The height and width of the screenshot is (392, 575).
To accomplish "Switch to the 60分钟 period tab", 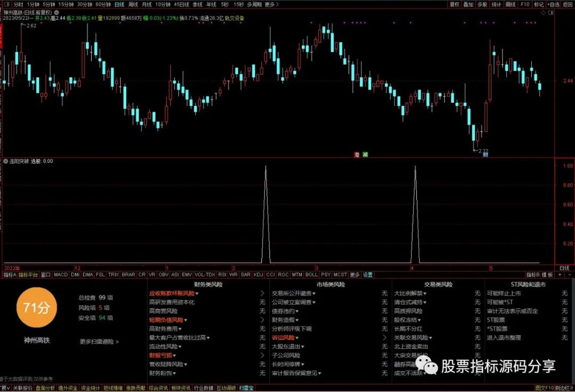I will point(103,4).
